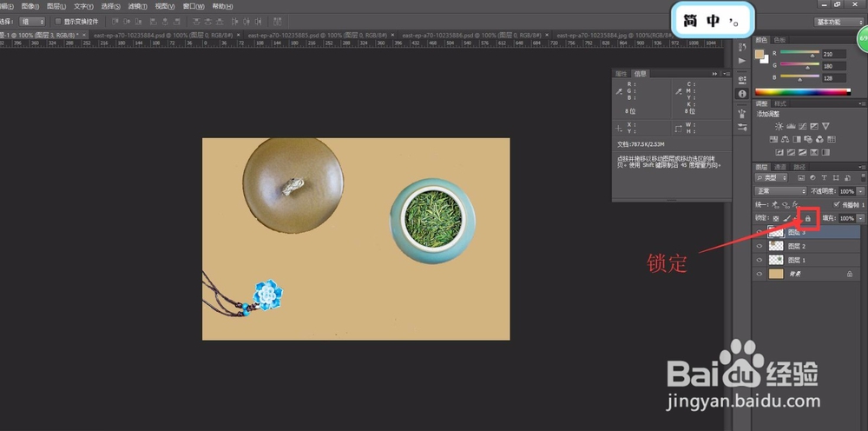
Task: Hide 图层 1 with its eye icon
Action: tap(759, 260)
